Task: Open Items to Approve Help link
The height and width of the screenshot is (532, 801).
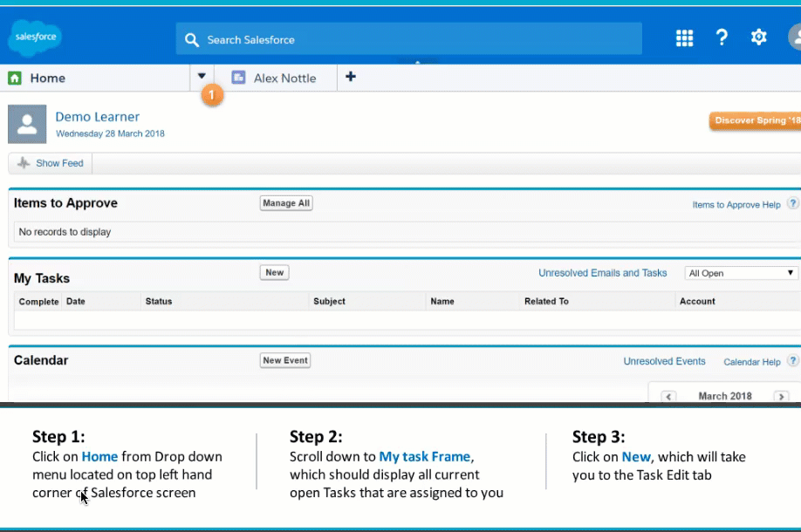Action: click(x=736, y=205)
